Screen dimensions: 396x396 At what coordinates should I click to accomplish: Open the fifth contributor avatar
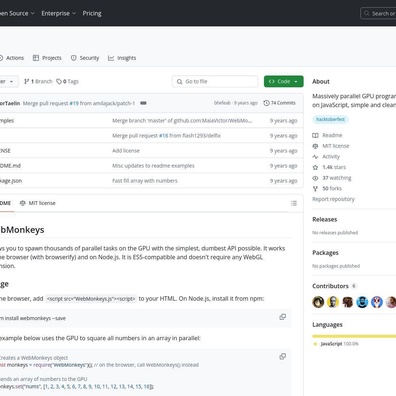point(377,302)
